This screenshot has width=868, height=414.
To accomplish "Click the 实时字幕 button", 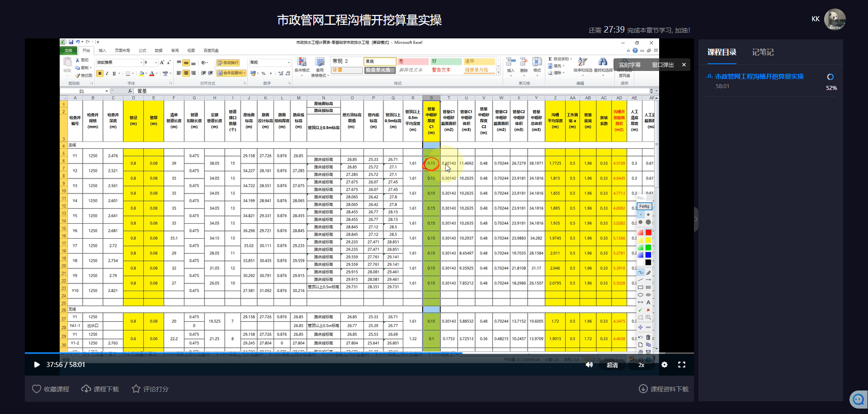I will point(630,65).
